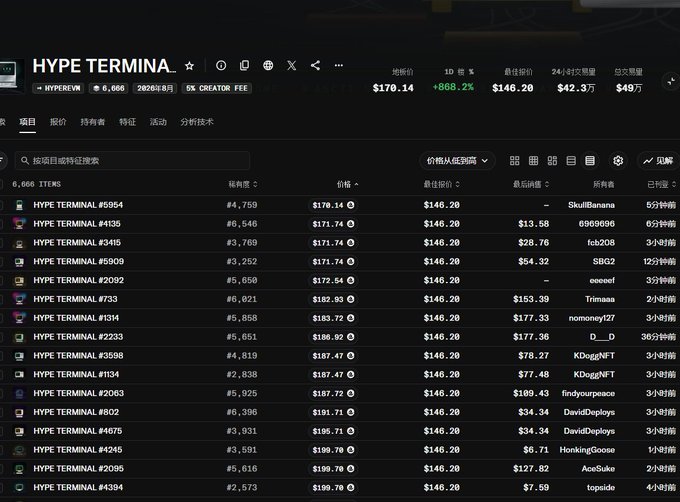The image size is (680, 502).
Task: Open the 价格从低到高 sort dropdown
Action: click(x=457, y=161)
